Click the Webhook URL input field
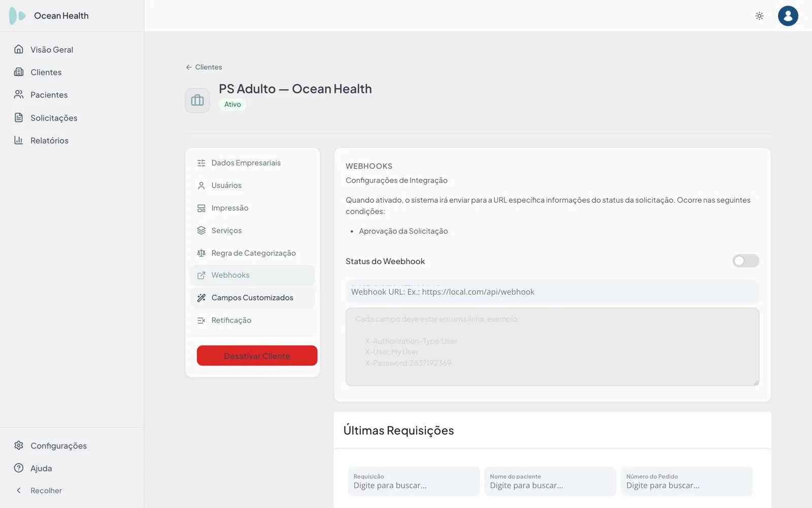Screen dimensions: 812x508 pos(552,292)
